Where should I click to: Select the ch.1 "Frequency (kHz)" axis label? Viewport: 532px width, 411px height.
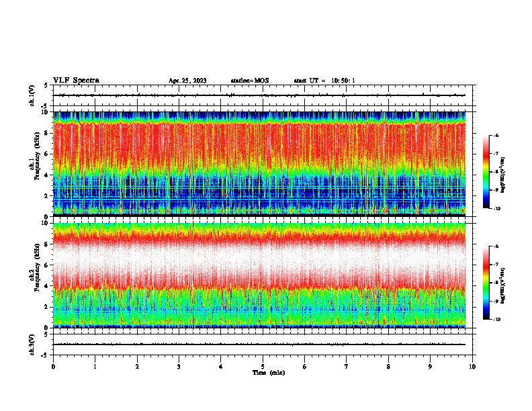37,156
